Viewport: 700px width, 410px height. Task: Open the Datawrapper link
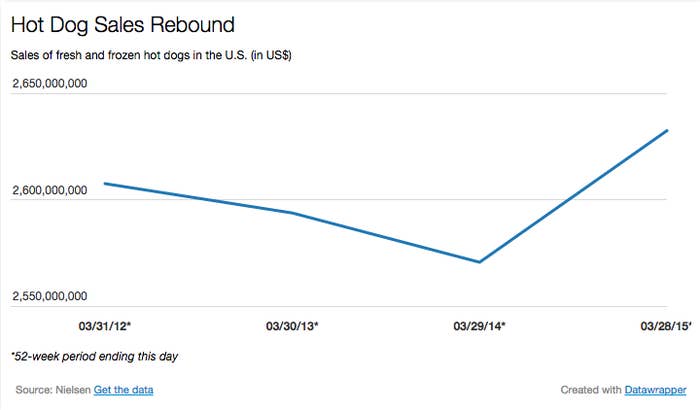coord(655,390)
